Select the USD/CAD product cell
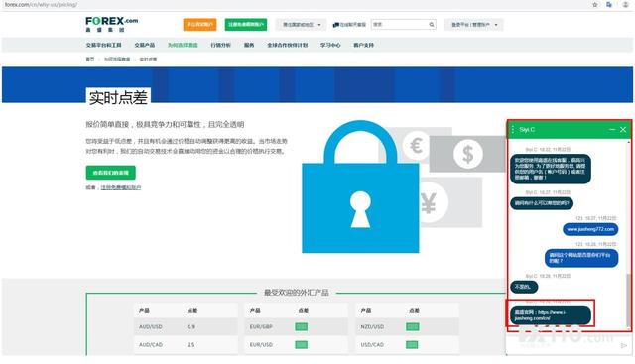This screenshot has width=635, height=364. pyautogui.click(x=372, y=345)
